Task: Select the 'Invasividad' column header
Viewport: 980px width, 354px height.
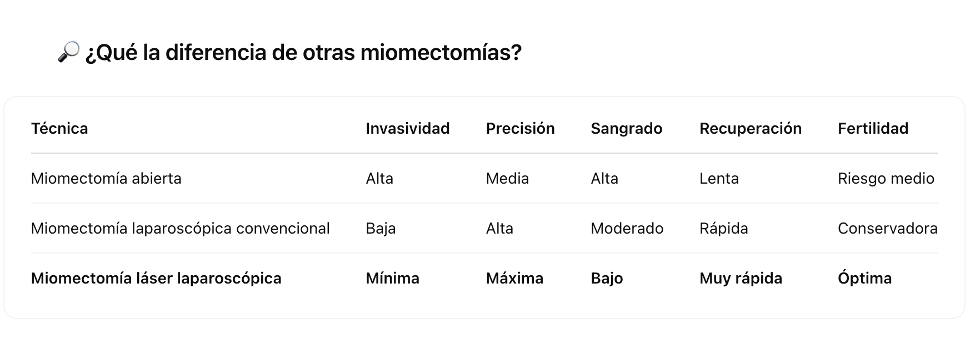Action: (407, 129)
